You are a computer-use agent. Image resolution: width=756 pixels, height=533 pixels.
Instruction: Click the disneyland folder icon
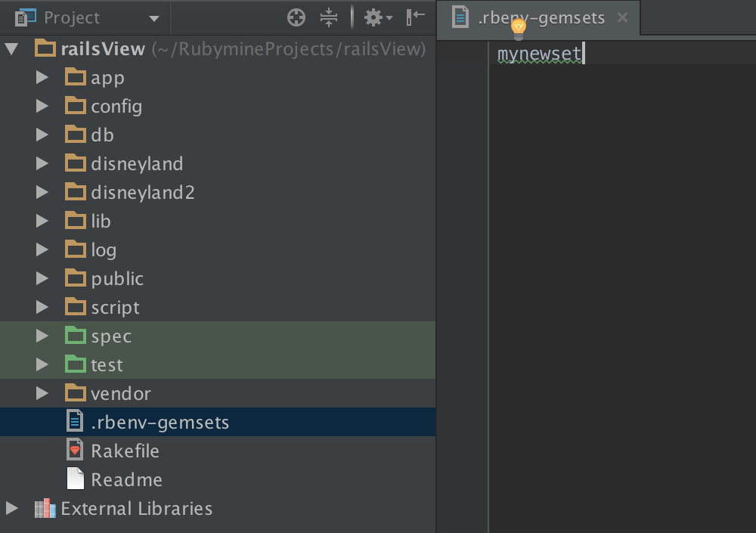pyautogui.click(x=75, y=163)
